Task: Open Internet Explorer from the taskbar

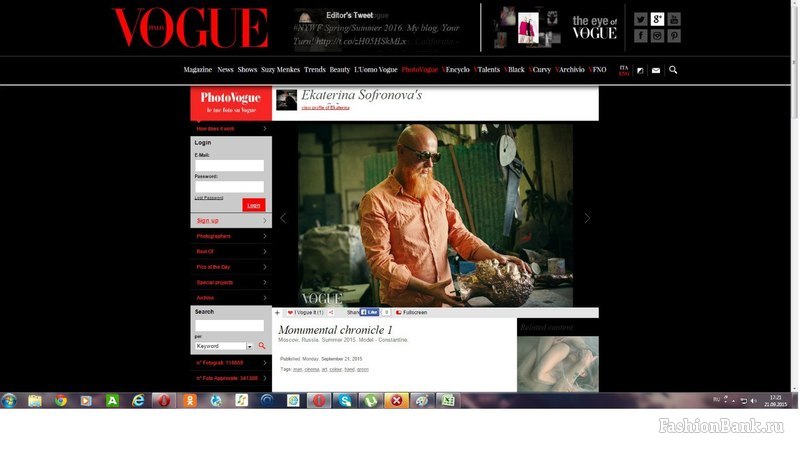Action: [x=138, y=401]
